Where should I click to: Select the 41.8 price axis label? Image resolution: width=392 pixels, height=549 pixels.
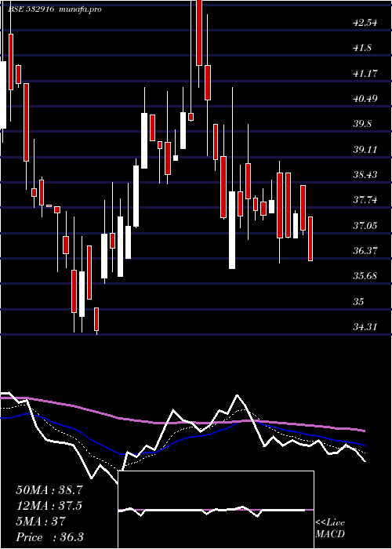(362, 48)
